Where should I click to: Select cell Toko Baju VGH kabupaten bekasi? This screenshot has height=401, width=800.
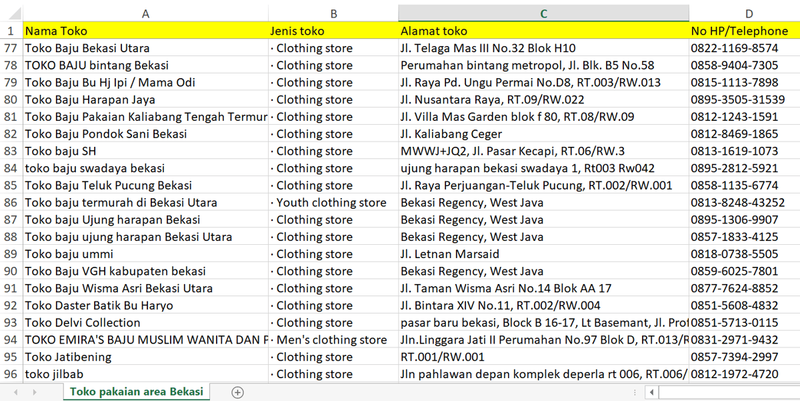click(145, 271)
